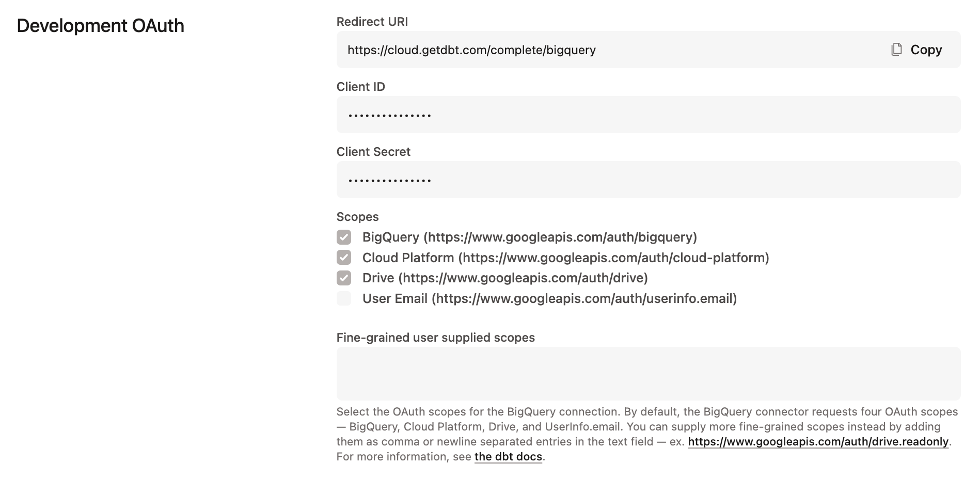Uncheck the Cloud Platform scope
This screenshot has height=479, width=980.
(x=344, y=258)
